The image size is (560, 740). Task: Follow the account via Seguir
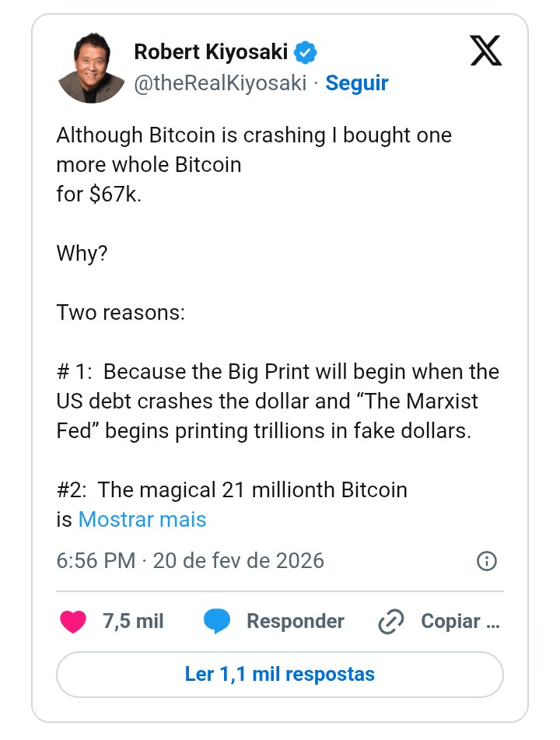(357, 83)
